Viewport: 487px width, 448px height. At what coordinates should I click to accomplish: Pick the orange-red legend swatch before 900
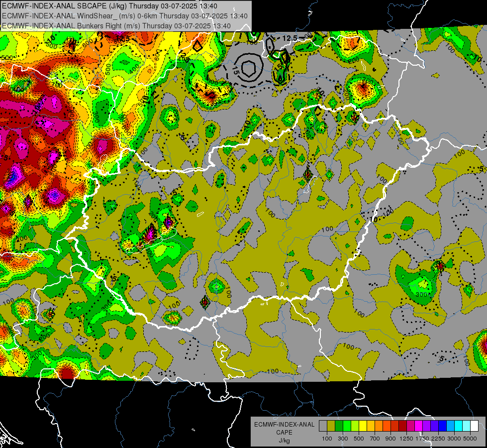[x=387, y=426]
